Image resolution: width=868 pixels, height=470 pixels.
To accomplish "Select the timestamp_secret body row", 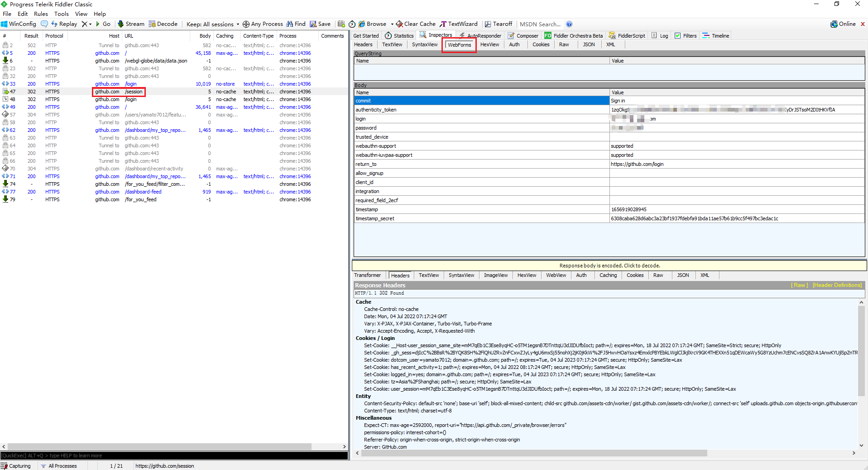I will pyautogui.click(x=609, y=218).
